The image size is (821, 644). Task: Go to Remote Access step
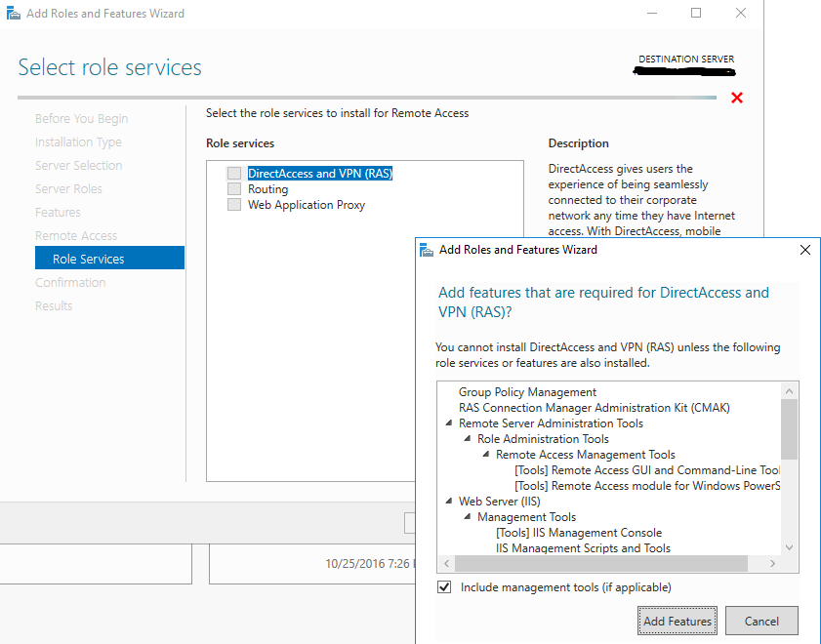coord(76,236)
